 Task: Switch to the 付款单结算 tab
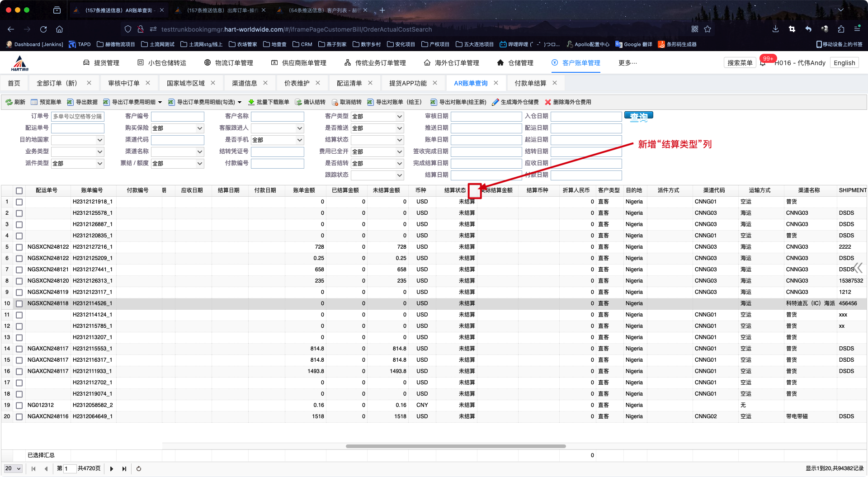[x=530, y=83]
